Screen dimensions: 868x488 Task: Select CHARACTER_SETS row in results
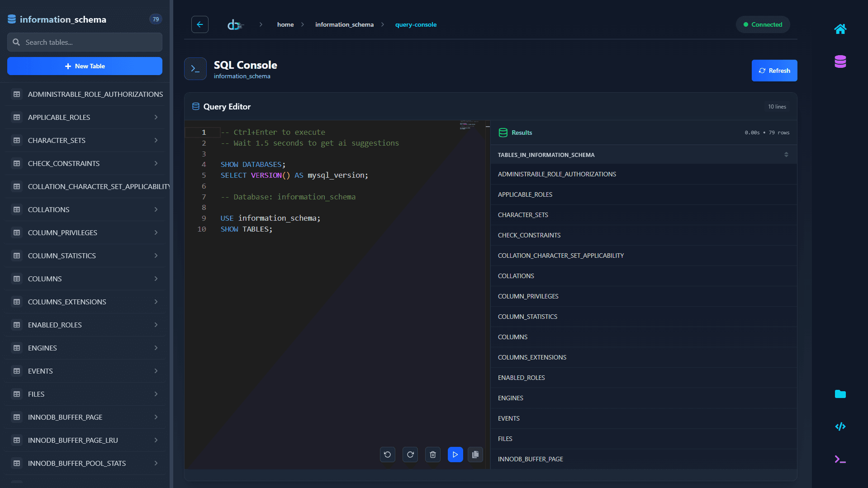[644, 215]
